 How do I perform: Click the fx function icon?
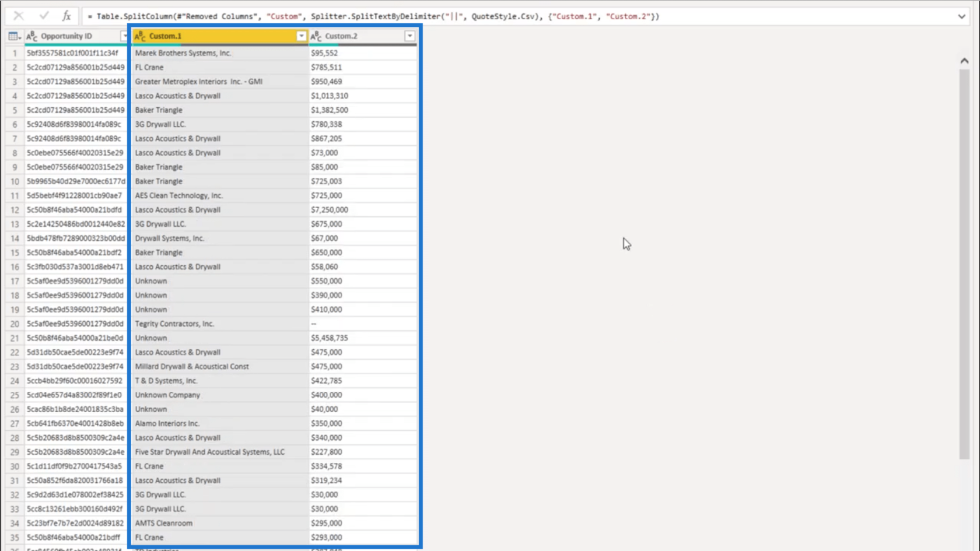[66, 16]
